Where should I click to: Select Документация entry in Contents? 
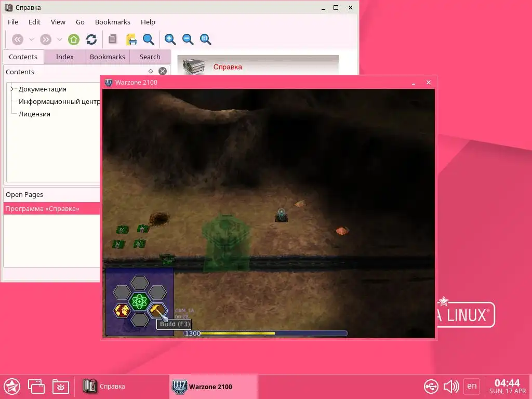pyautogui.click(x=43, y=89)
